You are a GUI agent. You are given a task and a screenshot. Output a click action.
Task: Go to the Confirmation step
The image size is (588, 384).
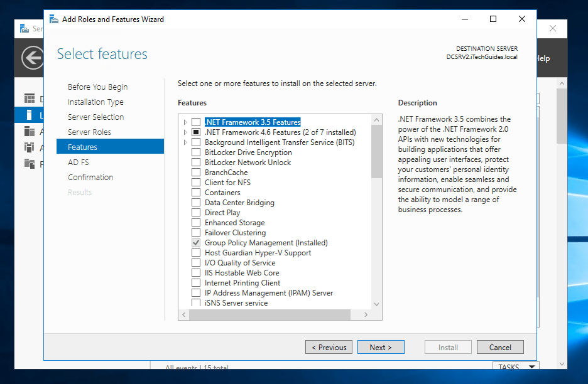[x=90, y=177]
